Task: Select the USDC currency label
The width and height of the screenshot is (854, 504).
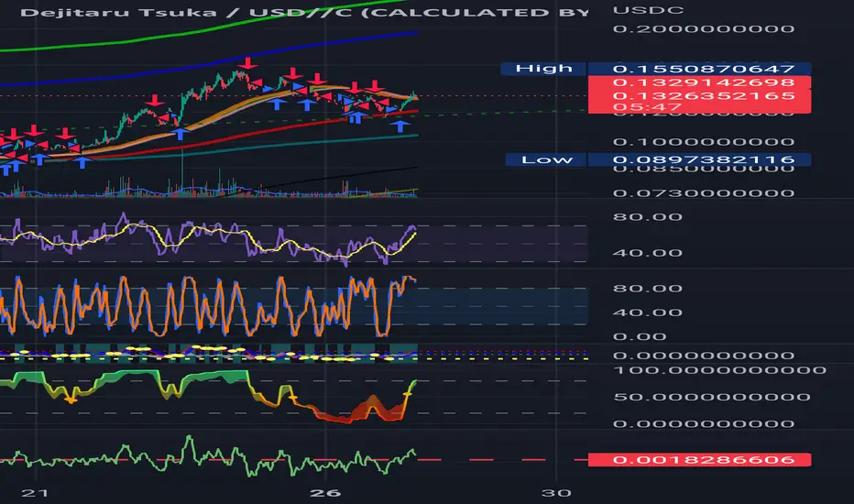Action: tap(648, 10)
